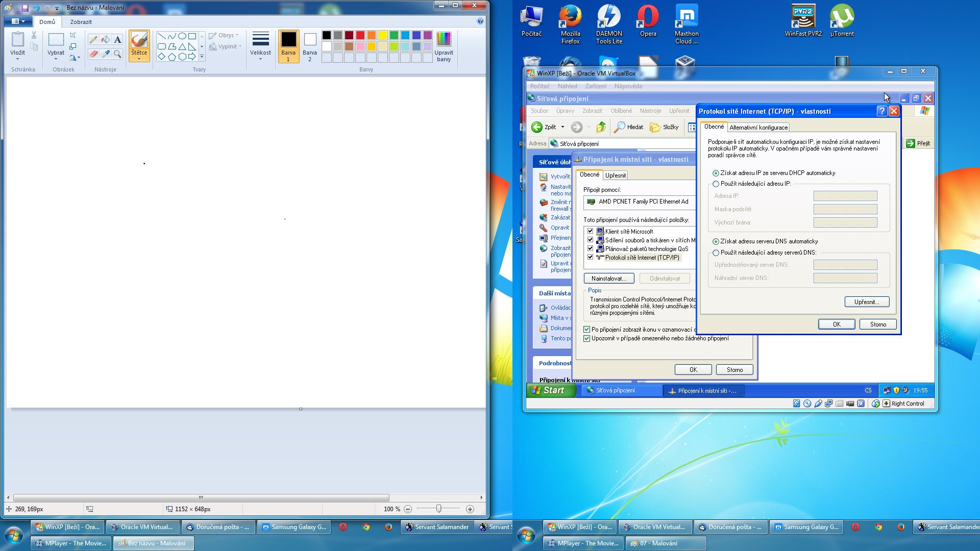This screenshot has height=551, width=980.
Task: Open Paint help via the question mark icon
Action: pos(480,21)
